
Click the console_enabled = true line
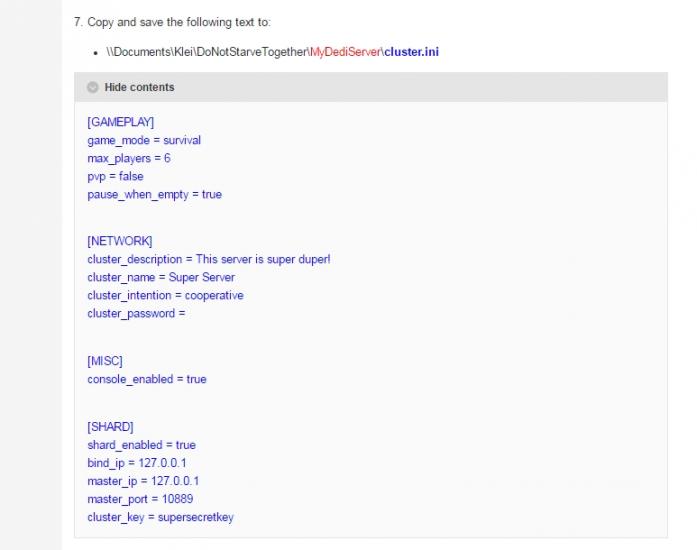point(146,379)
